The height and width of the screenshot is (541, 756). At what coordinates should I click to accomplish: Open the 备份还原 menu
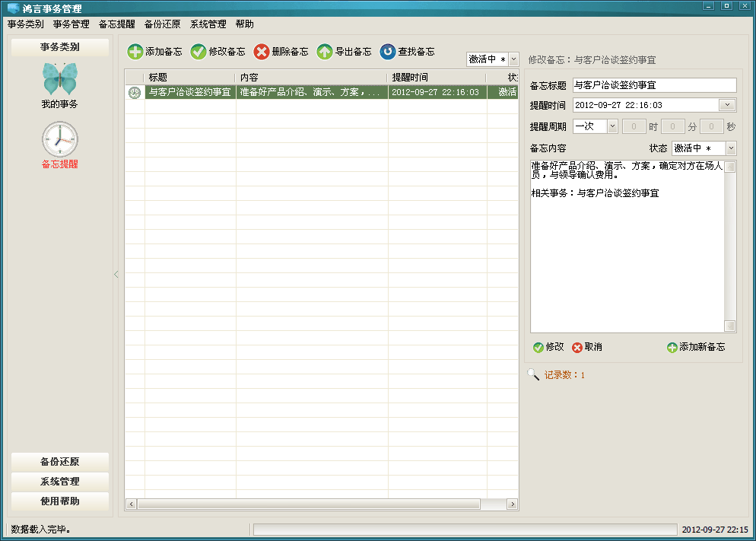pos(163,24)
